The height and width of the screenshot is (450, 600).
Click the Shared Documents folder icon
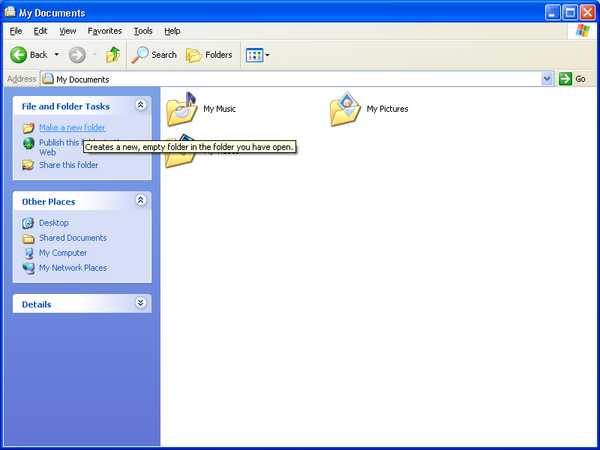pyautogui.click(x=28, y=239)
